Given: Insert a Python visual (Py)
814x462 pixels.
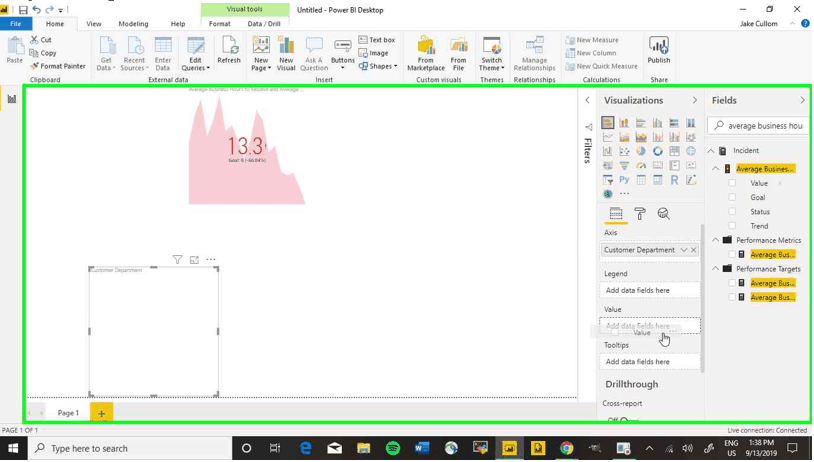Looking at the screenshot, I should (624, 180).
